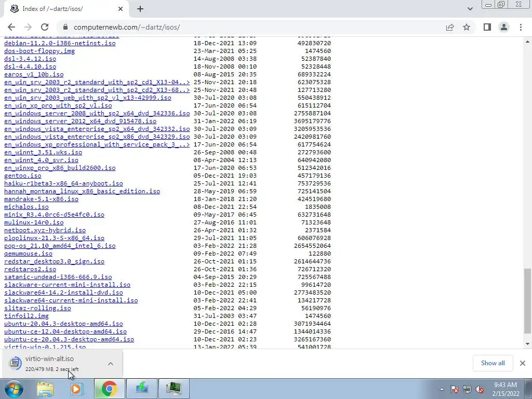This screenshot has height=399, width=532.
Task: Open the Windows Start menu
Action: 14,389
